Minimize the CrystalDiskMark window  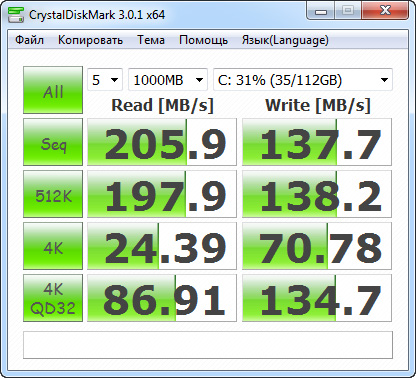tap(321, 12)
